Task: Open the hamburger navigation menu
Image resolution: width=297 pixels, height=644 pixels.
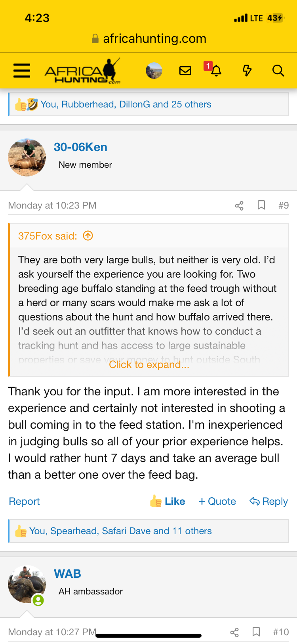Action: pos(22,71)
